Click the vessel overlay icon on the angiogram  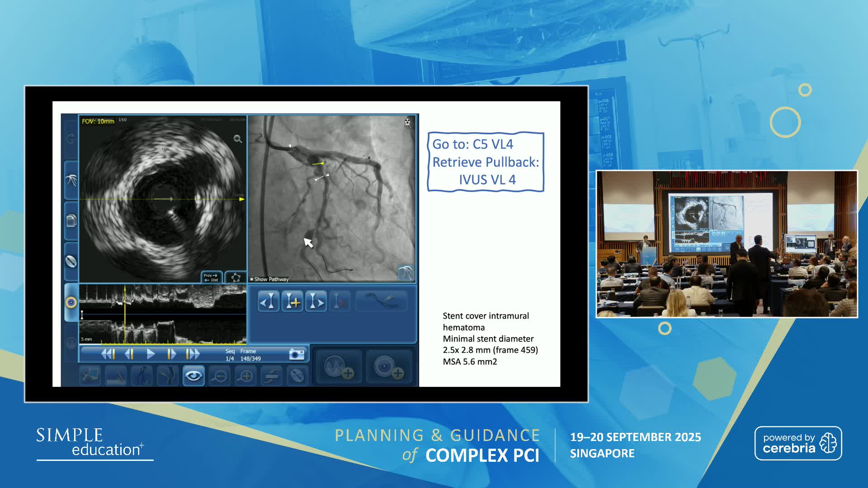click(x=405, y=272)
